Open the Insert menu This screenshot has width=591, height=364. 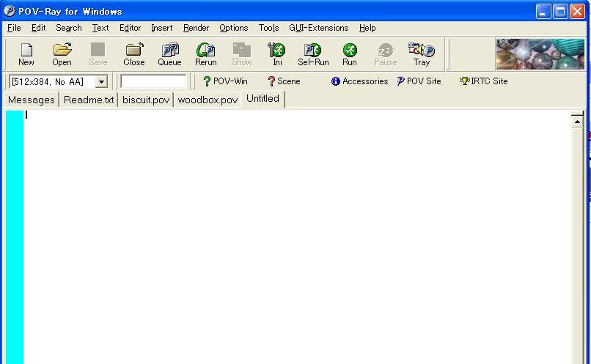[x=162, y=28]
